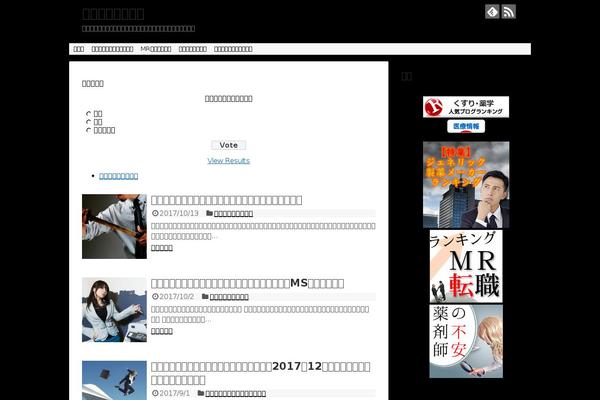The image size is (600, 400).
Task: Open the navigation item starting with MR
Action: pos(156,49)
